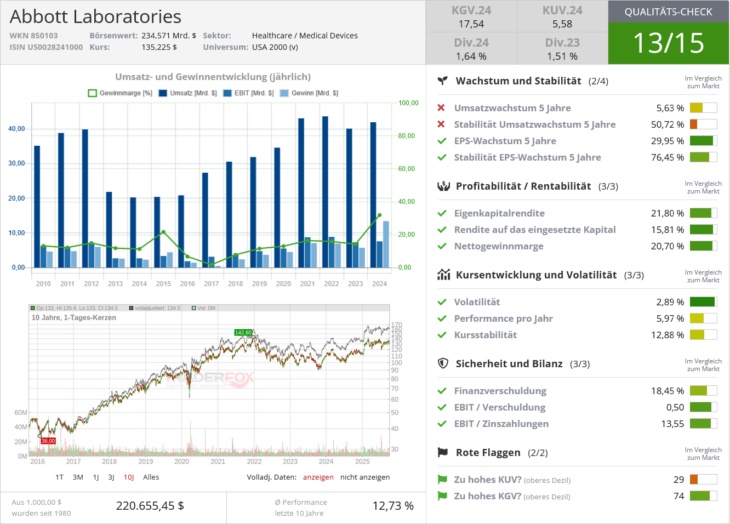This screenshot has height=524, width=730.
Task: Open the Qualitäts-Check 13/15 score box
Action: click(668, 43)
